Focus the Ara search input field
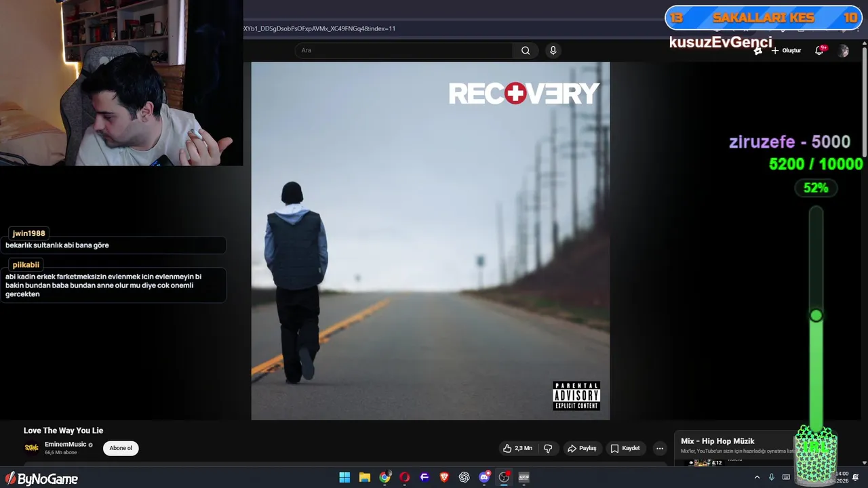The image size is (868, 488). [x=404, y=50]
